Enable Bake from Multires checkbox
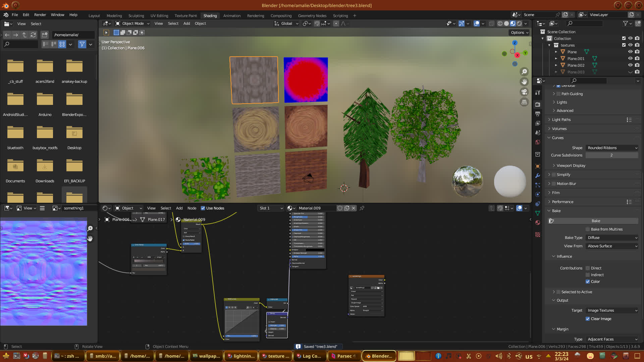644x362 pixels. [x=588, y=229]
